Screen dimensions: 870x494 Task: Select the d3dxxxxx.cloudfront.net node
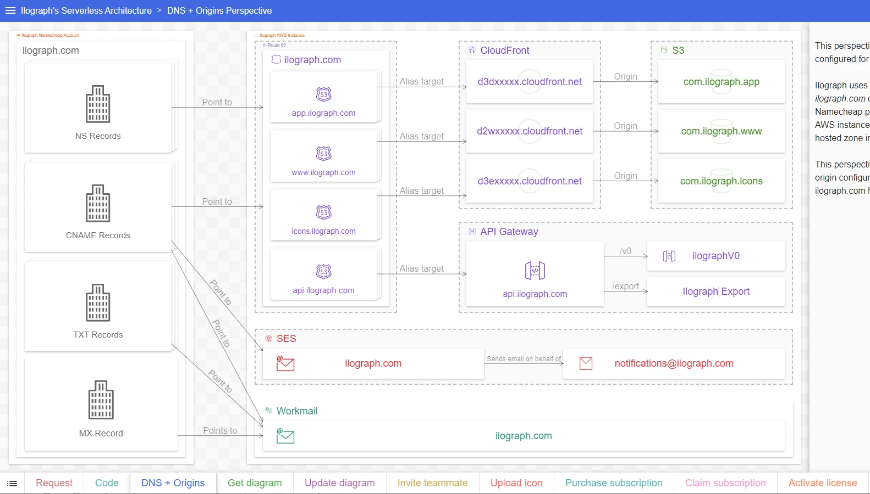pos(529,82)
